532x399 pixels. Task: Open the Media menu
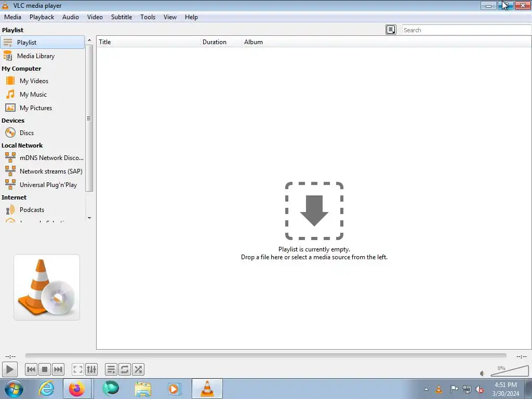tap(12, 17)
